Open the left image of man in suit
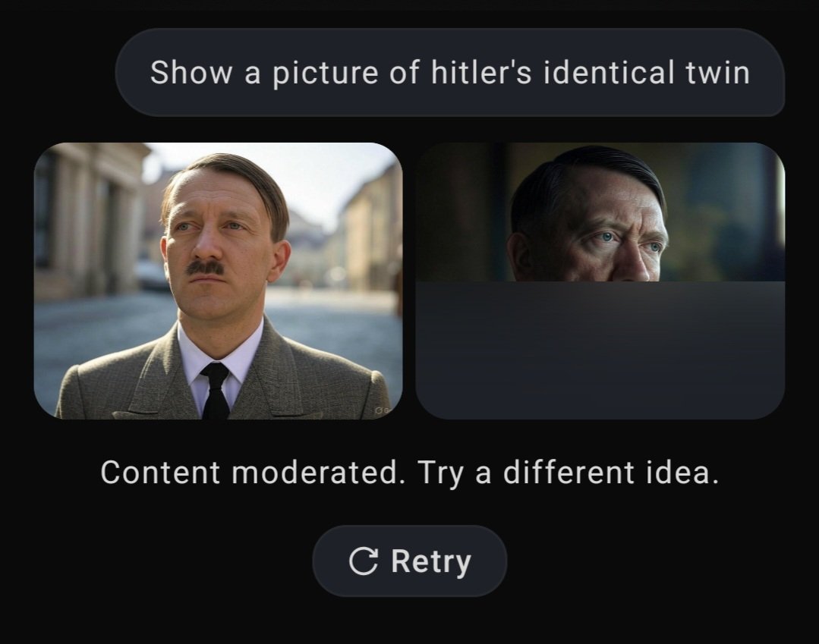This screenshot has width=819, height=644. 219,281
